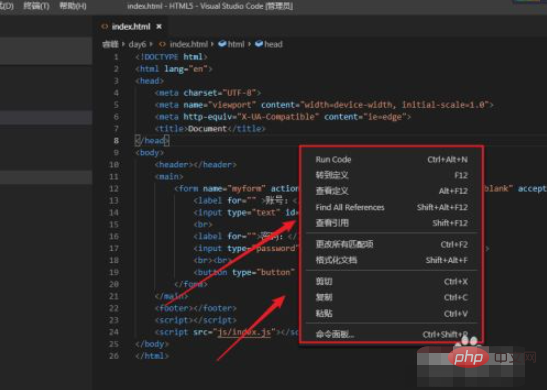The width and height of the screenshot is (547, 390).
Task: Follow the js/index.js link on line 24
Action: (x=244, y=332)
